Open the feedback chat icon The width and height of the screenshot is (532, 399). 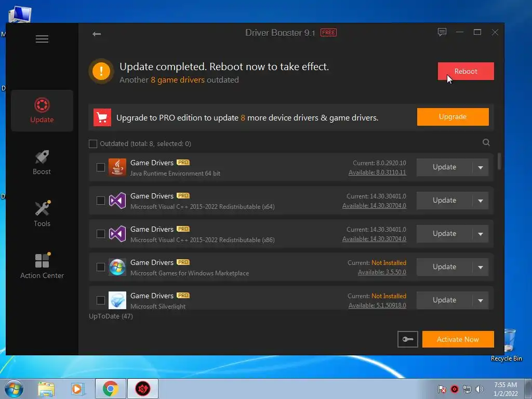click(x=442, y=32)
